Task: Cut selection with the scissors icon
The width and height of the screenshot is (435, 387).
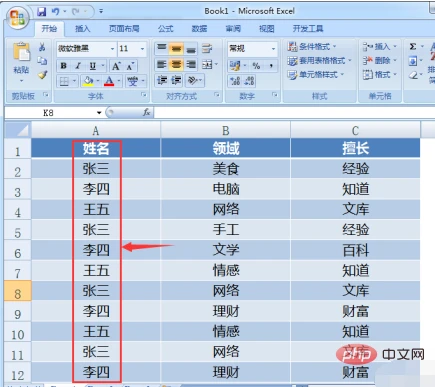Action: coord(42,47)
